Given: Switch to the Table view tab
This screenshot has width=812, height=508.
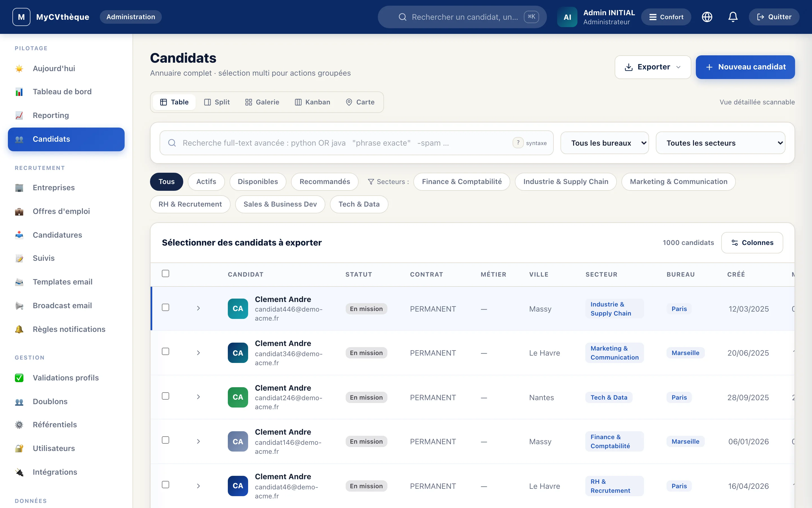Looking at the screenshot, I should coord(174,102).
